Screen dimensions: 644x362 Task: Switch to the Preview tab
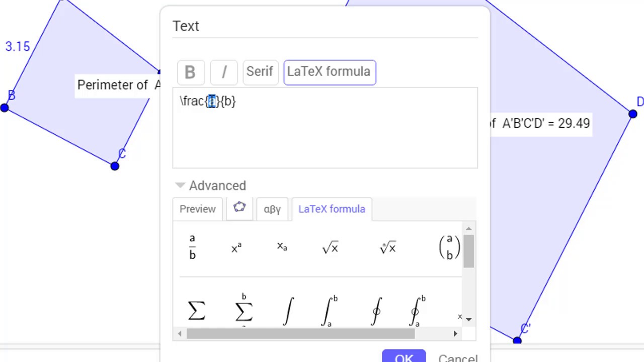pos(197,209)
